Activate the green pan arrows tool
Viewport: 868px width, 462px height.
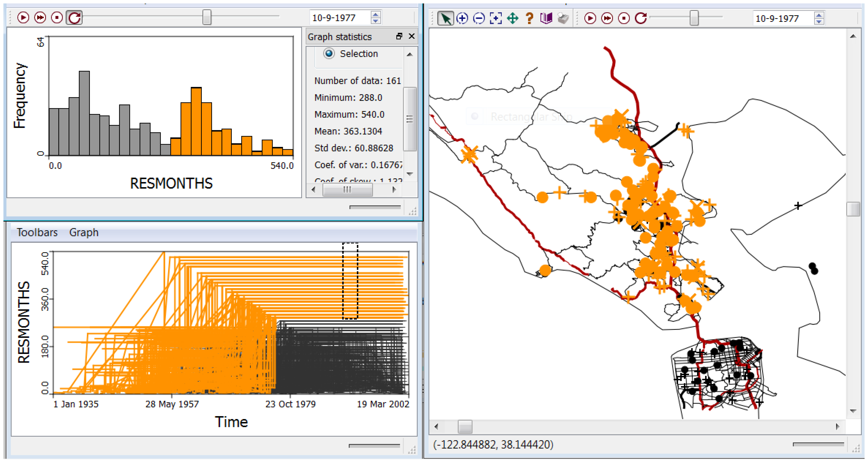coord(513,18)
